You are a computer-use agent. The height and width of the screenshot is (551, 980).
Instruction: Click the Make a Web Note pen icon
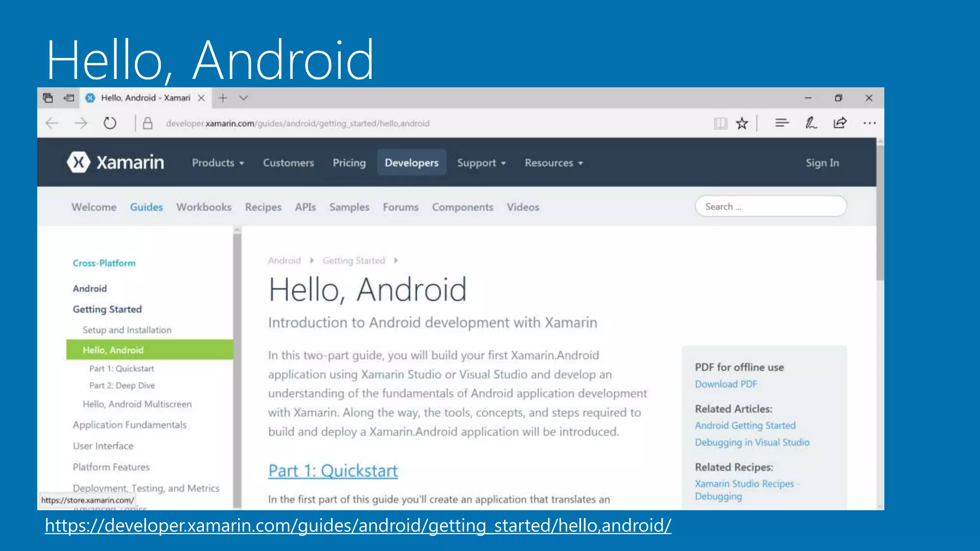811,123
